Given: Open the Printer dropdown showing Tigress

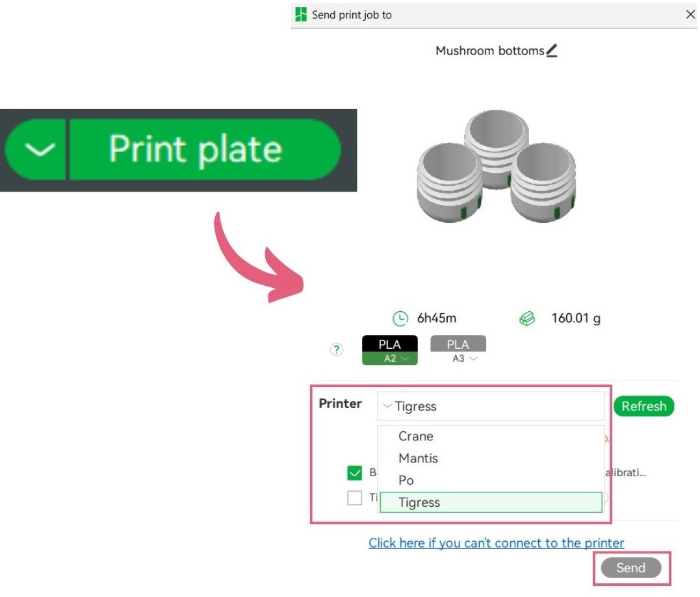Looking at the screenshot, I should [x=491, y=406].
